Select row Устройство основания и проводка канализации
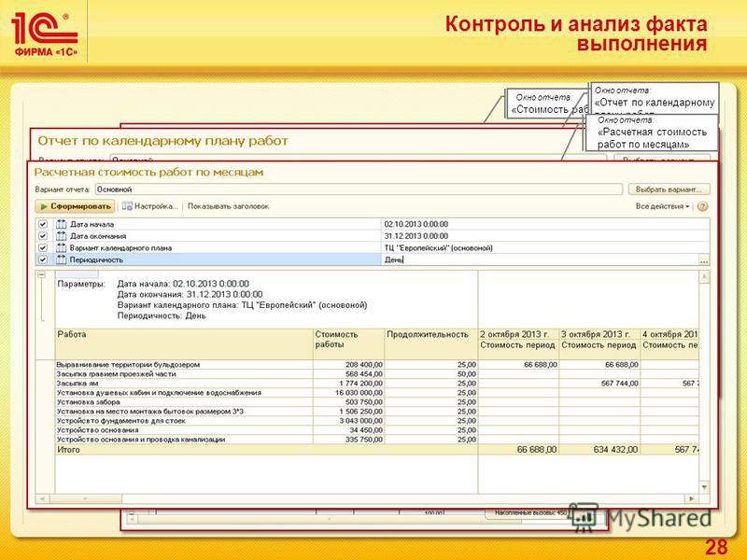747x560 pixels. [141, 440]
